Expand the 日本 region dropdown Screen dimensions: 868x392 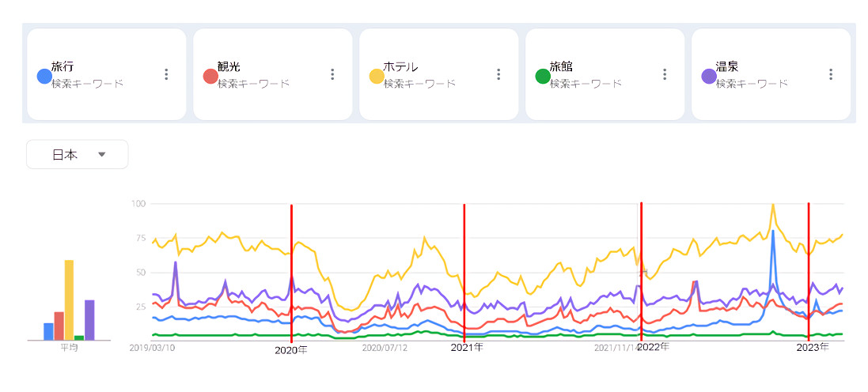coord(78,155)
